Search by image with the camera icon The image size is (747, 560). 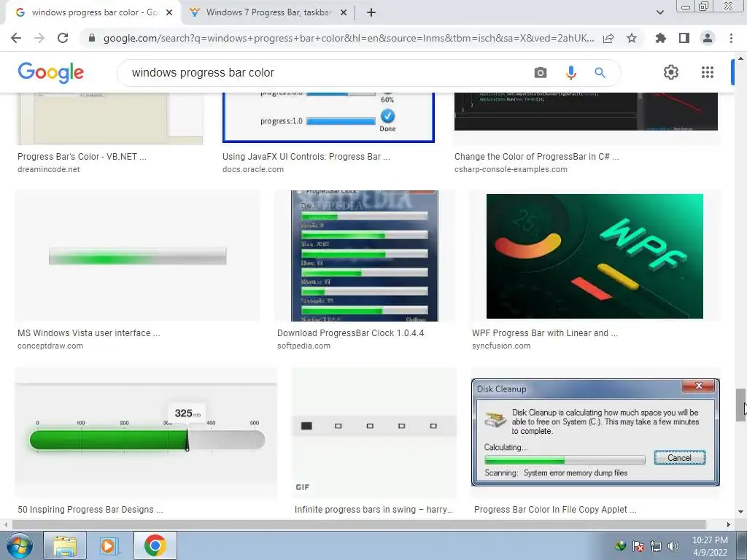point(541,73)
